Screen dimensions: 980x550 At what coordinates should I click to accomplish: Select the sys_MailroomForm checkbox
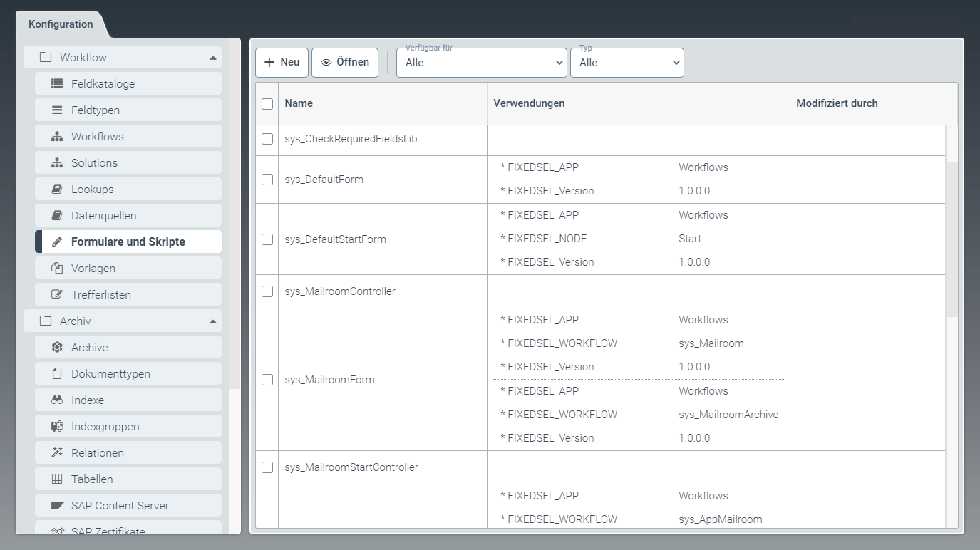tap(267, 380)
